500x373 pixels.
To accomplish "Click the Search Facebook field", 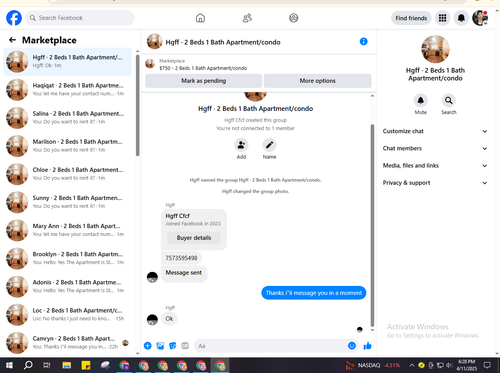I will pyautogui.click(x=80, y=18).
